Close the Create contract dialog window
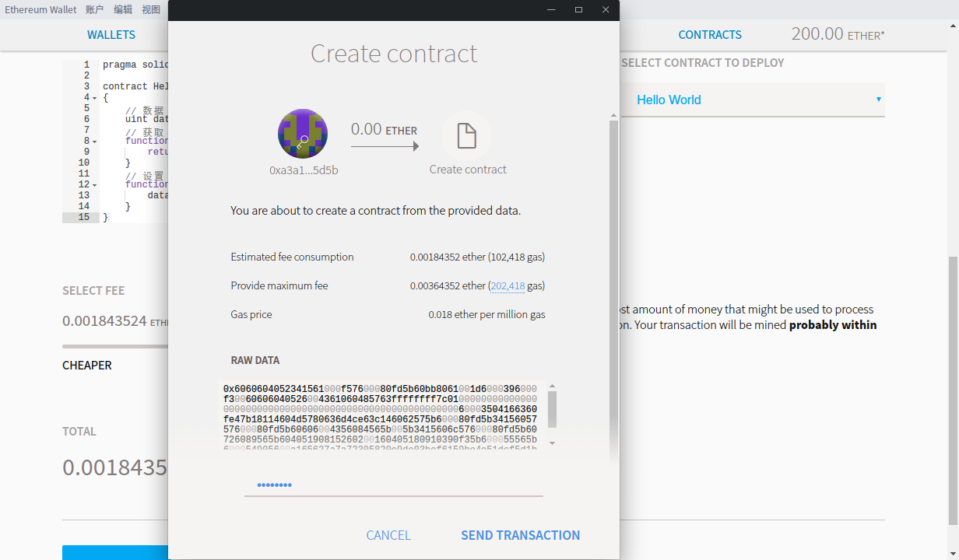959x560 pixels. tap(606, 9)
